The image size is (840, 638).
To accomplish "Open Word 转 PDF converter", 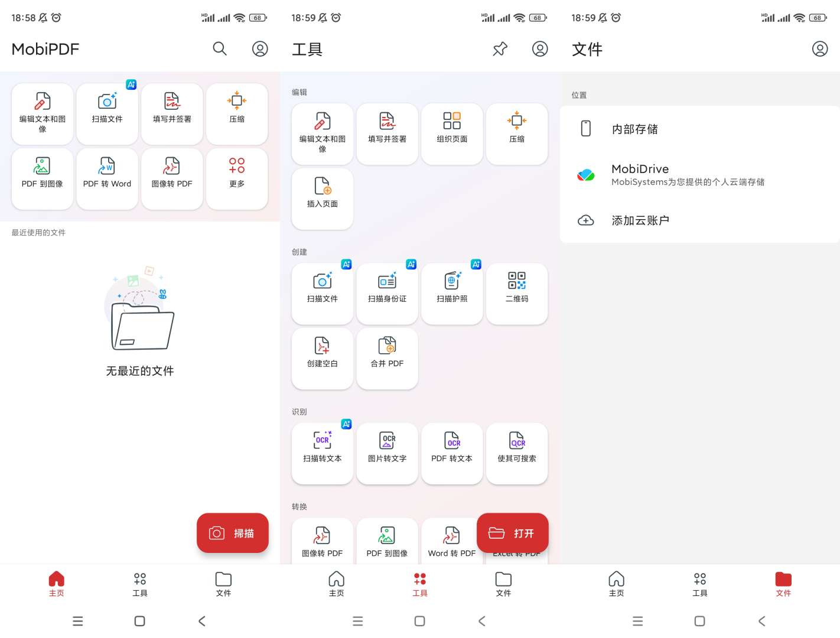I will point(452,541).
